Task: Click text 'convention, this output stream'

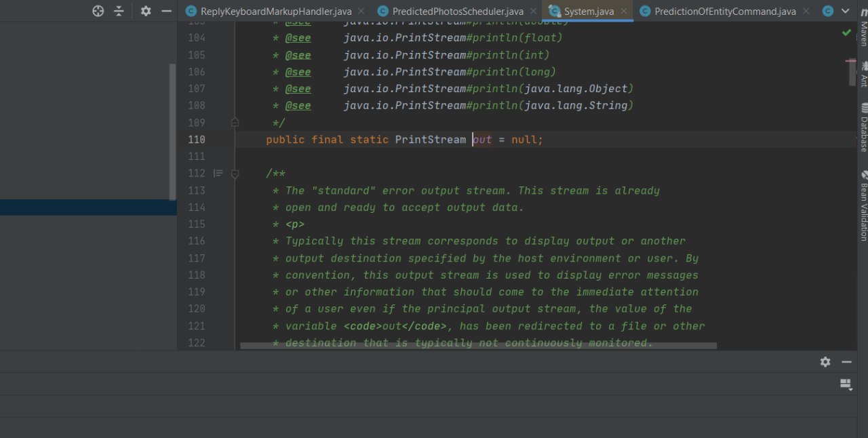Action: (x=382, y=275)
